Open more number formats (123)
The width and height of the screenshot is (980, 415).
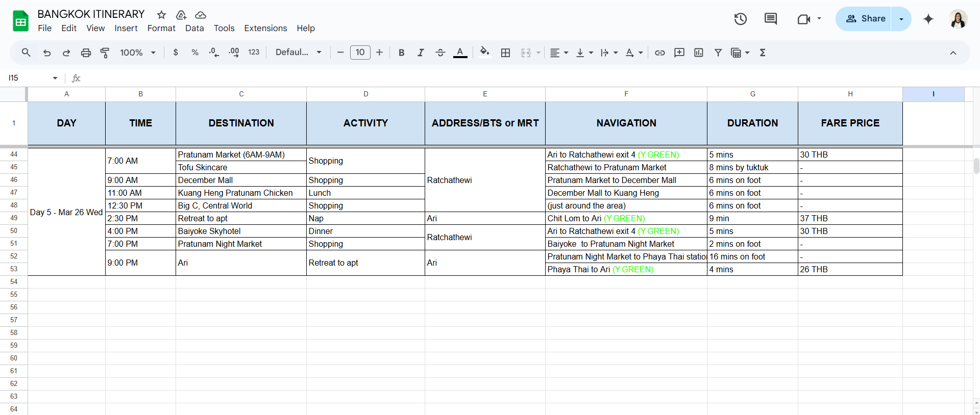coord(254,53)
